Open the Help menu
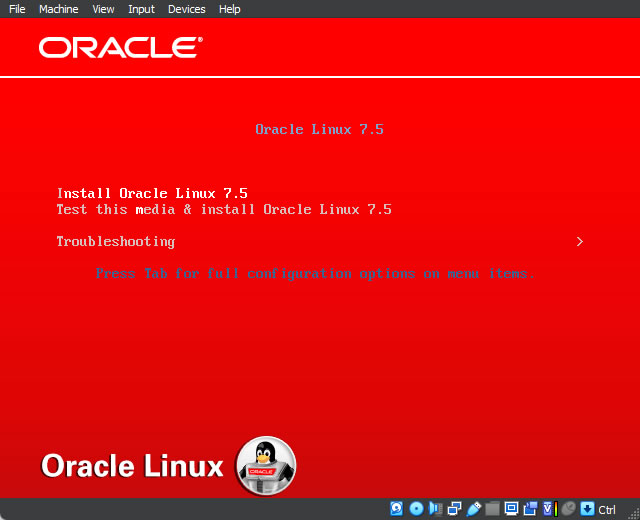Screen dimensions: 640x520 point(229,9)
